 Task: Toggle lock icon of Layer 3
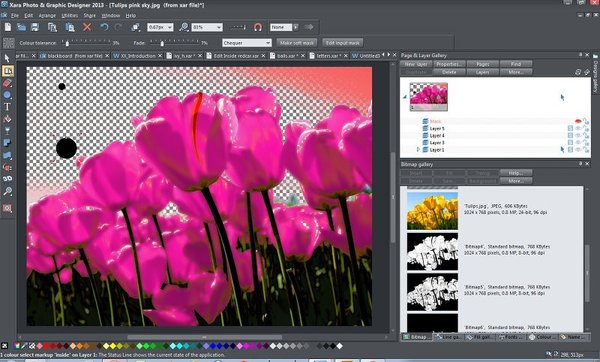pyautogui.click(x=586, y=143)
